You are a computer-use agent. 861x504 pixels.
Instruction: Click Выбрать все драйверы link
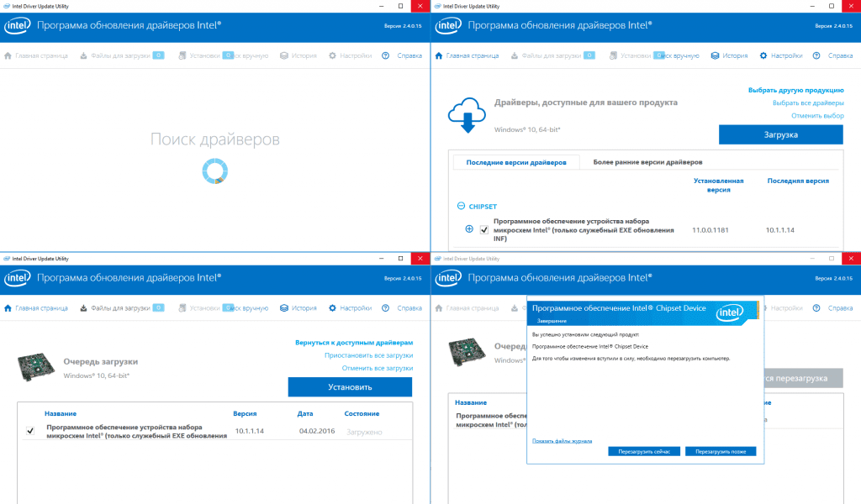point(808,102)
